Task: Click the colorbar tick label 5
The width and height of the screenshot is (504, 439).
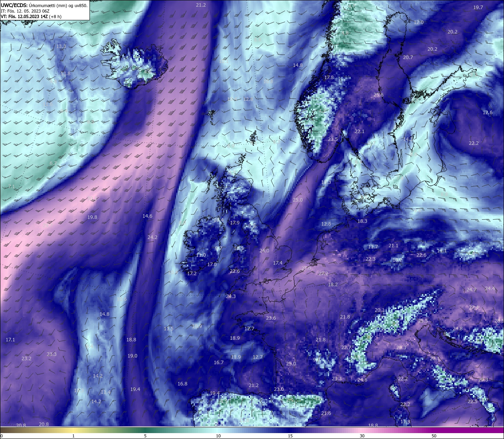Action: pos(145,436)
